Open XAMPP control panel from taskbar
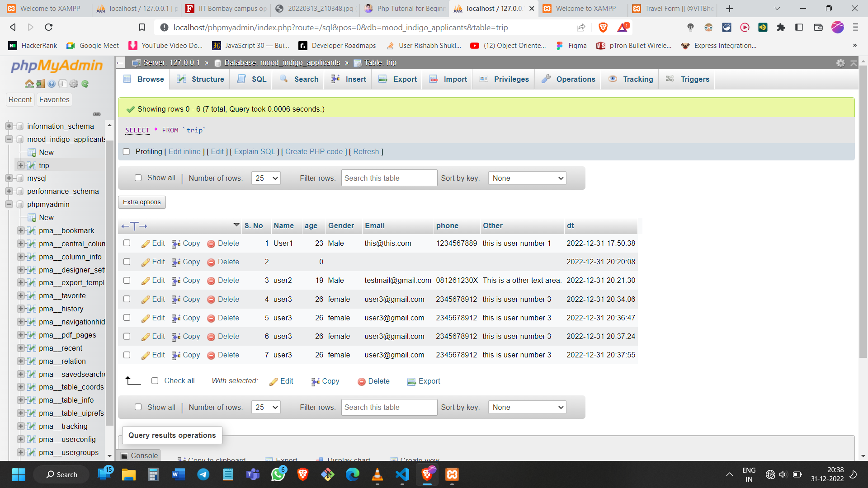Image resolution: width=868 pixels, height=488 pixels. (x=452, y=474)
